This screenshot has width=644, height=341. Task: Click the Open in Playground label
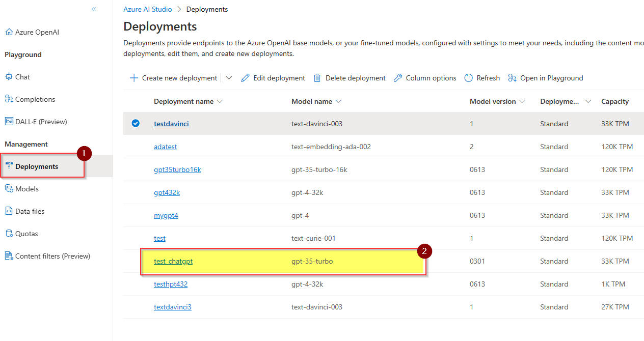tap(552, 78)
